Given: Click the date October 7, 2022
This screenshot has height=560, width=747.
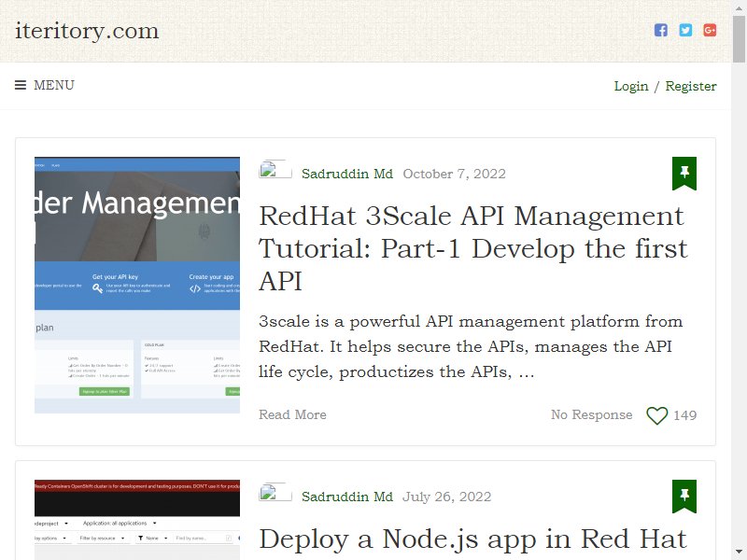Looking at the screenshot, I should coord(455,174).
